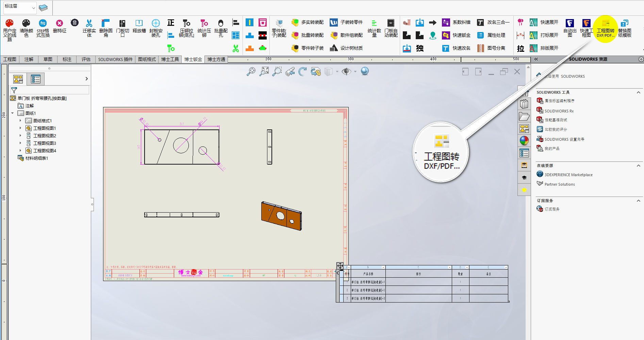Collapse the SOLIDWORKS 工具 section
The image size is (644, 340).
tap(638, 92)
